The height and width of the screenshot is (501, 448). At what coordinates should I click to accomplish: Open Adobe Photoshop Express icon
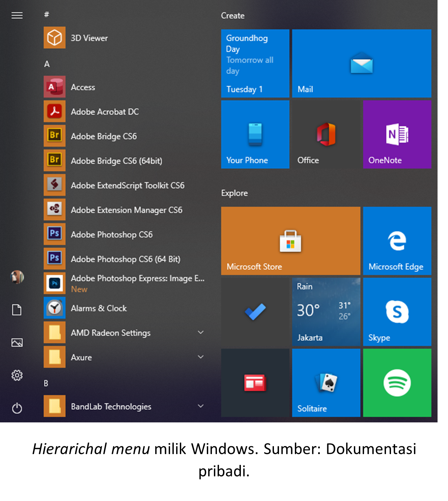click(x=54, y=283)
